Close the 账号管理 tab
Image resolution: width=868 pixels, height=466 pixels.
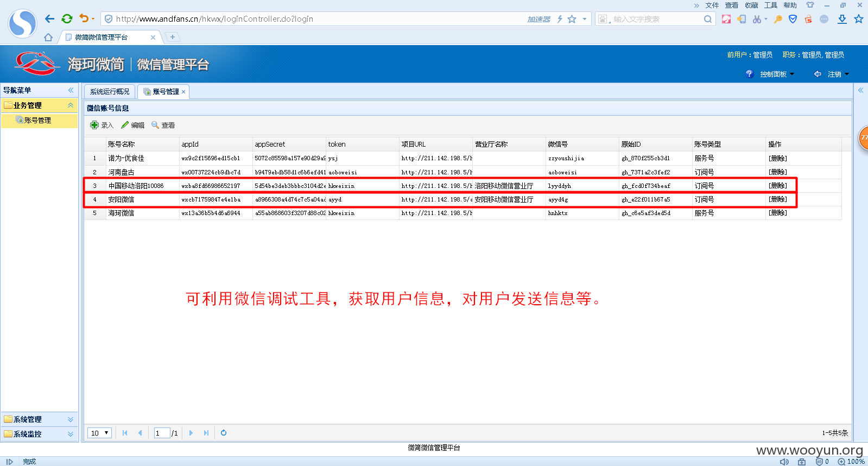183,92
